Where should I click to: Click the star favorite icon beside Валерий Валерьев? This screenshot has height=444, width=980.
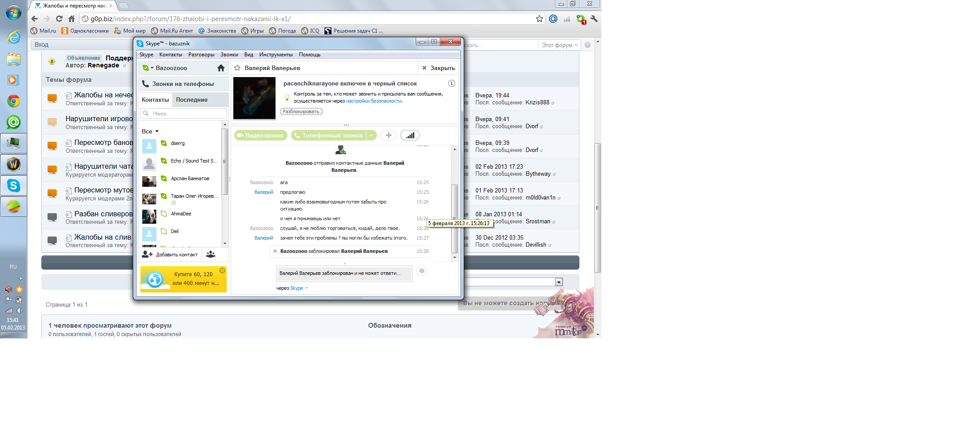coord(237,68)
